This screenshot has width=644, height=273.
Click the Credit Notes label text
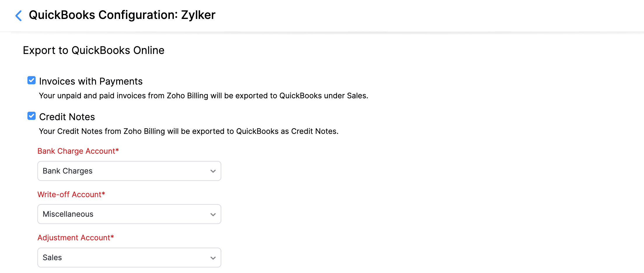click(67, 116)
